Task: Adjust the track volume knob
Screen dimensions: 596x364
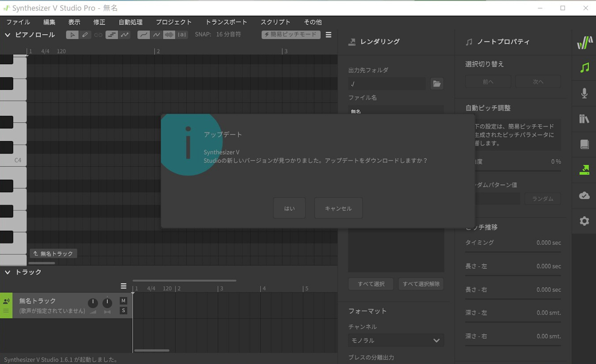Action: pos(93,303)
